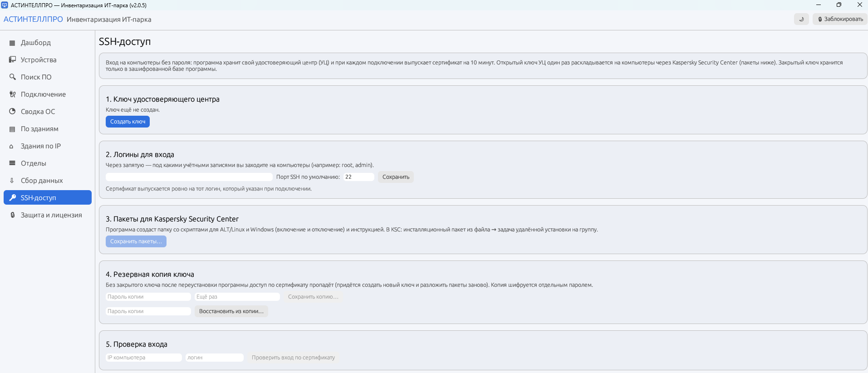Go to the Отделы section
This screenshot has width=868, height=373.
click(48, 163)
